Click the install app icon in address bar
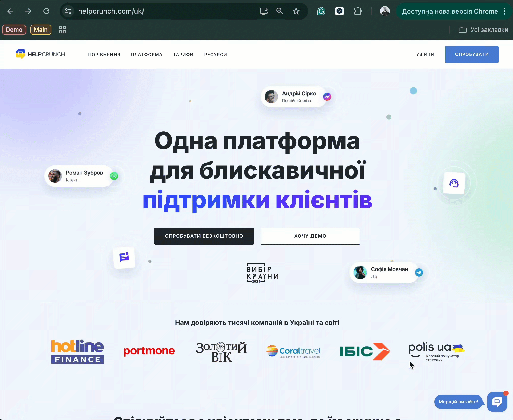The image size is (513, 420). [x=264, y=11]
